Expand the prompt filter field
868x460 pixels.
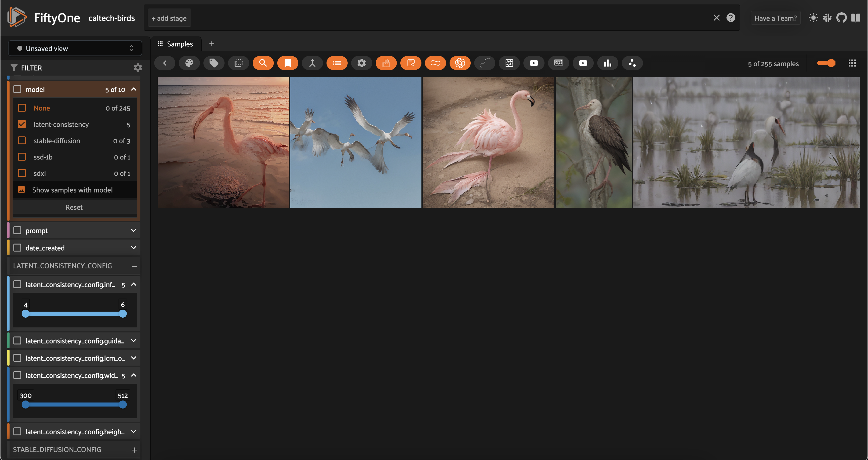(x=133, y=230)
